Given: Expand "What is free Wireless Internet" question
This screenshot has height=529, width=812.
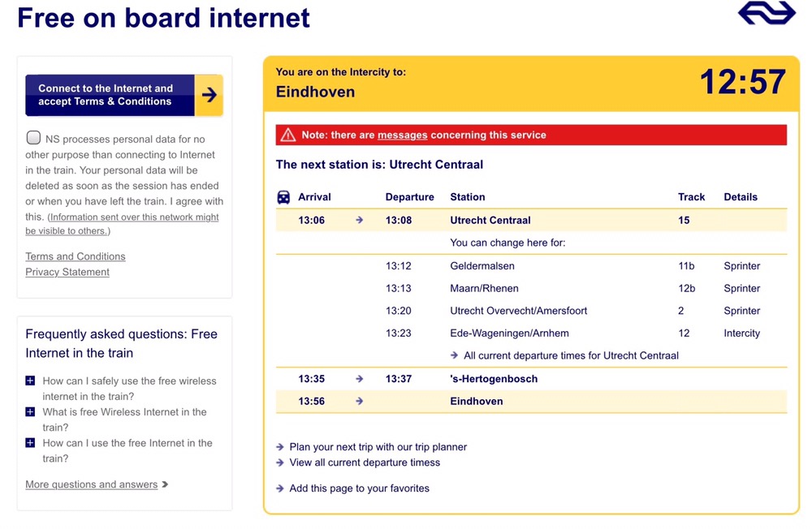Looking at the screenshot, I should tap(30, 412).
